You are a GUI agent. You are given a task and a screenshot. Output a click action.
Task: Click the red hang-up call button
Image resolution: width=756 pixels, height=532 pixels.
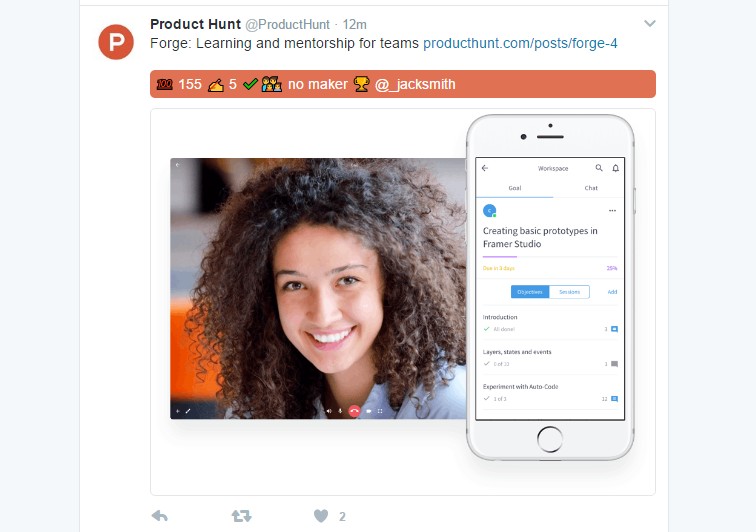tap(354, 411)
